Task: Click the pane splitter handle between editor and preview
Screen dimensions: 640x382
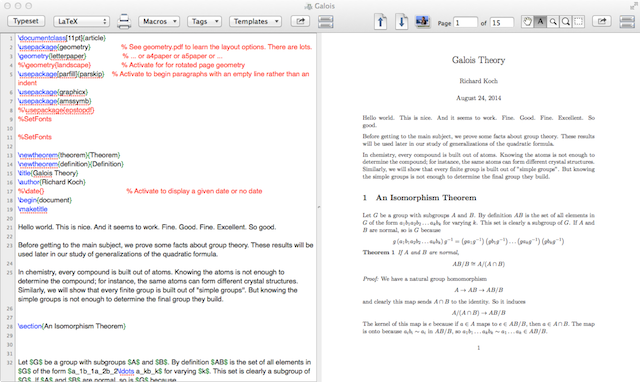Action: (319, 207)
